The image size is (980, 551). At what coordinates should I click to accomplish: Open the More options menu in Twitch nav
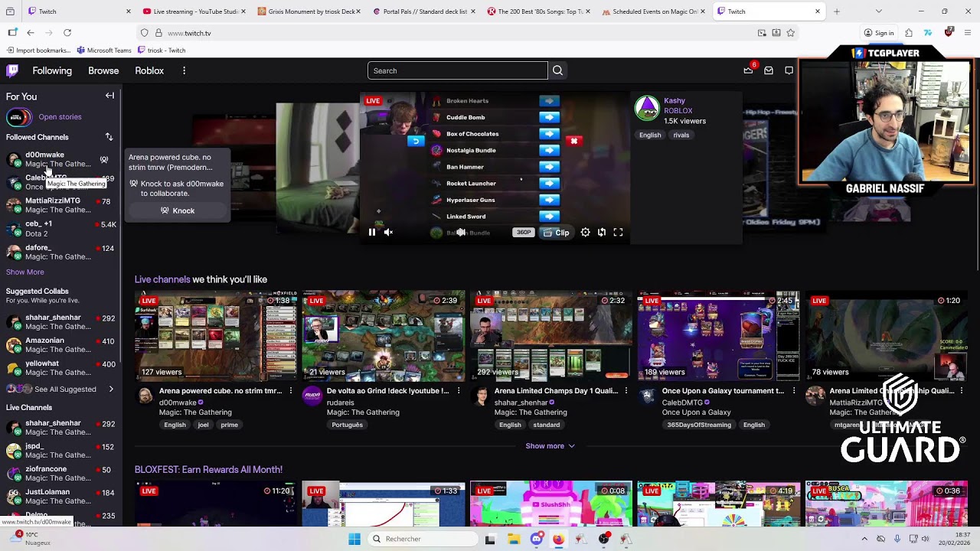(184, 70)
